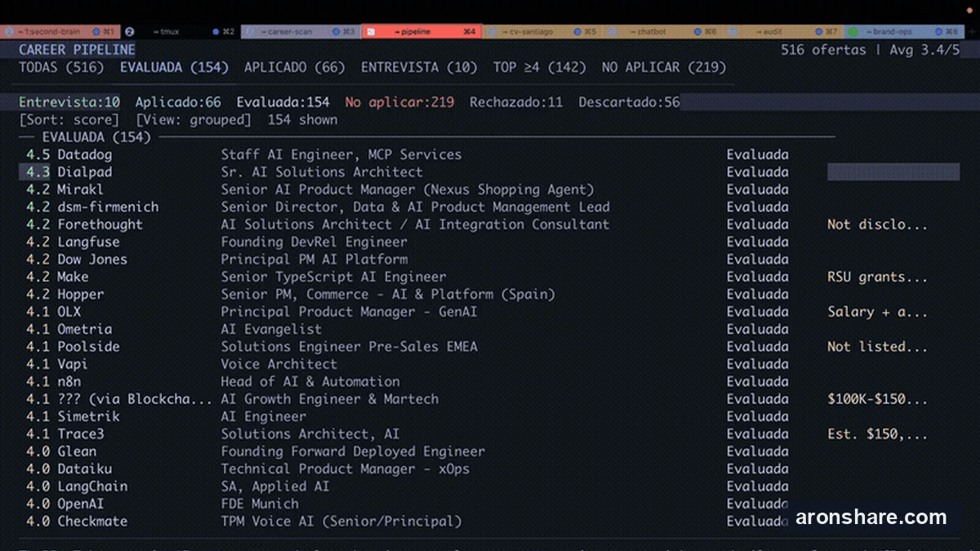The height and width of the screenshot is (551, 980).
Task: Select the n8n Head of AI row
Action: (490, 381)
